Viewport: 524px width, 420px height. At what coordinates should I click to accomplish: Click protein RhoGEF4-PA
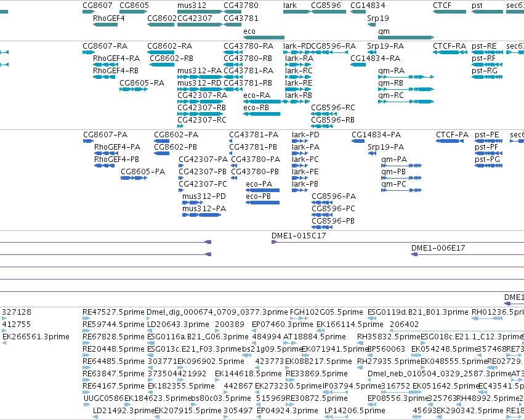click(117, 147)
